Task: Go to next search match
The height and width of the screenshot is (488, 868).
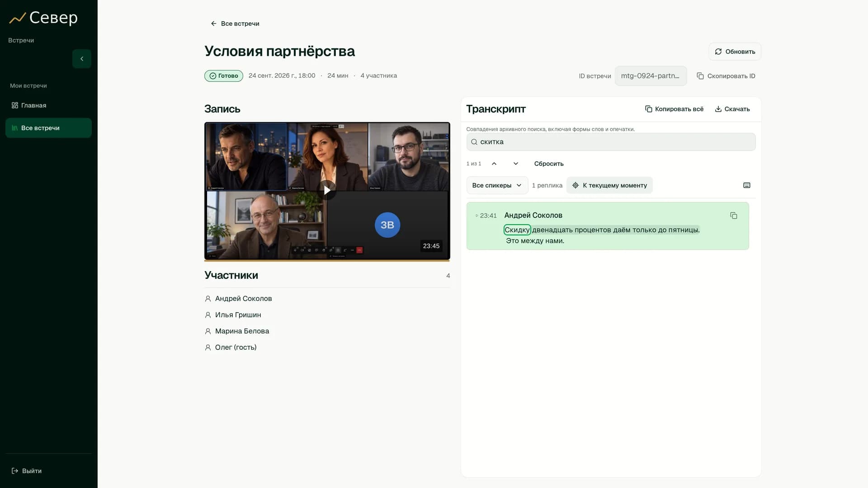Action: tap(516, 164)
